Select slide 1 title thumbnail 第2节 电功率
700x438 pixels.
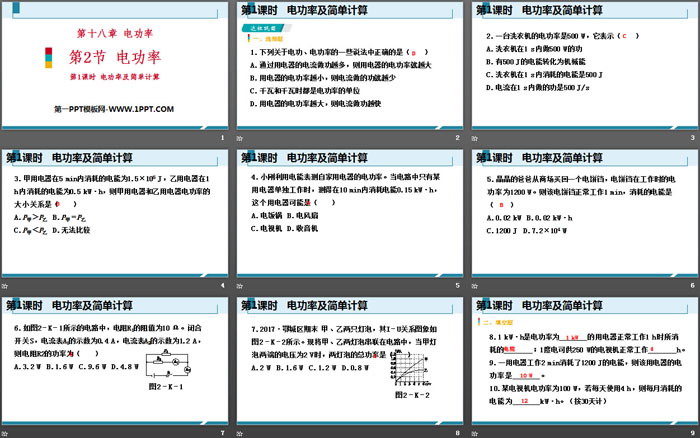click(115, 66)
